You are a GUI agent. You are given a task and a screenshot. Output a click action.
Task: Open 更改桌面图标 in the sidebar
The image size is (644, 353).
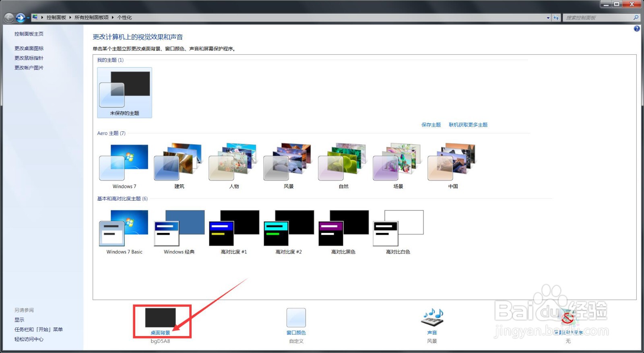coord(29,48)
